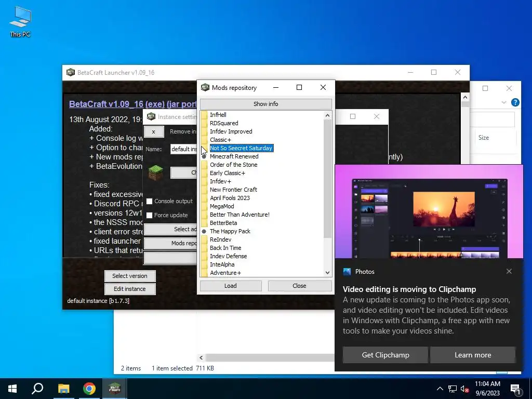
Task: Click the Clipchamp preview image
Action: point(429,212)
